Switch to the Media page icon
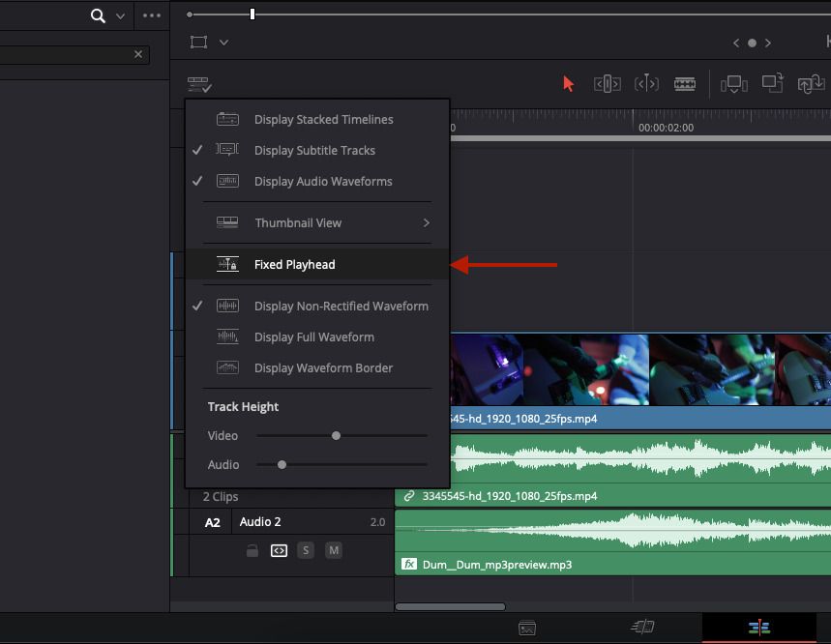 527,627
